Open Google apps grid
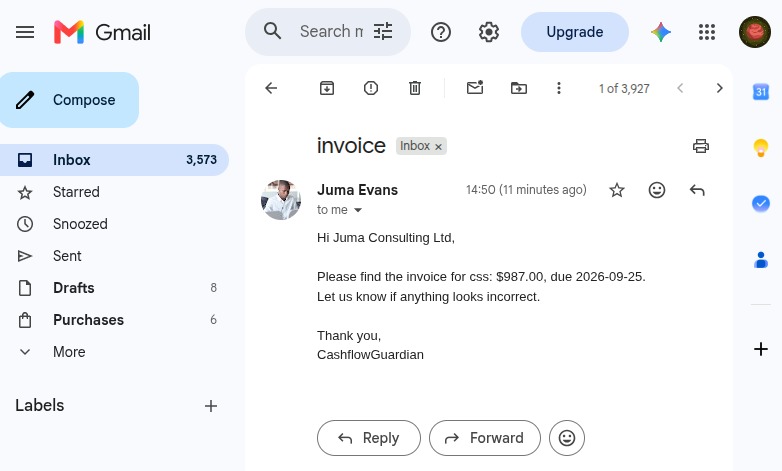The height and width of the screenshot is (471, 782). [x=707, y=32]
